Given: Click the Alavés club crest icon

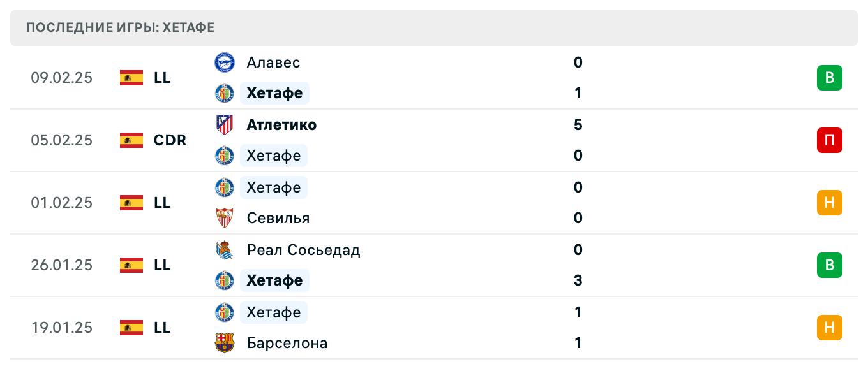Looking at the screenshot, I should pos(225,62).
